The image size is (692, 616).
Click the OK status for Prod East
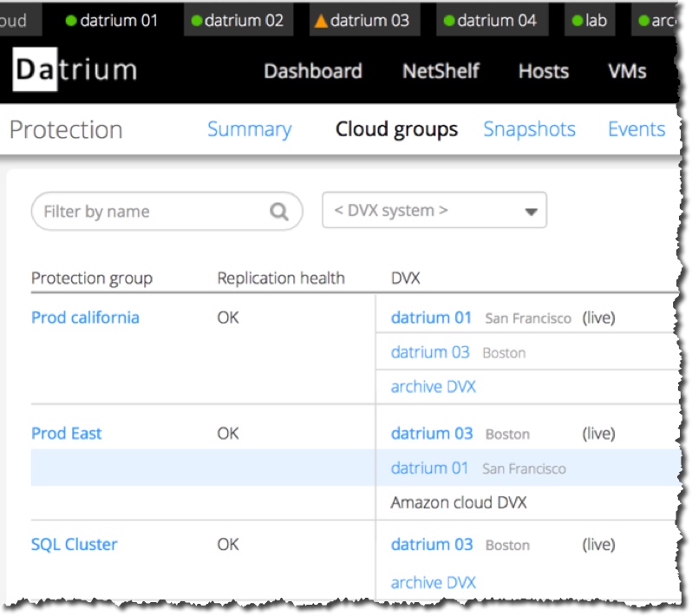click(x=228, y=433)
